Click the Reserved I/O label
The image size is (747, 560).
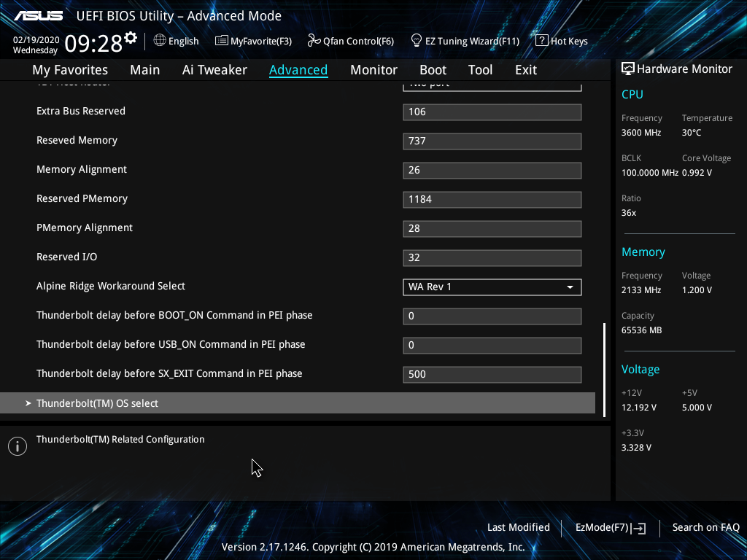[66, 257]
